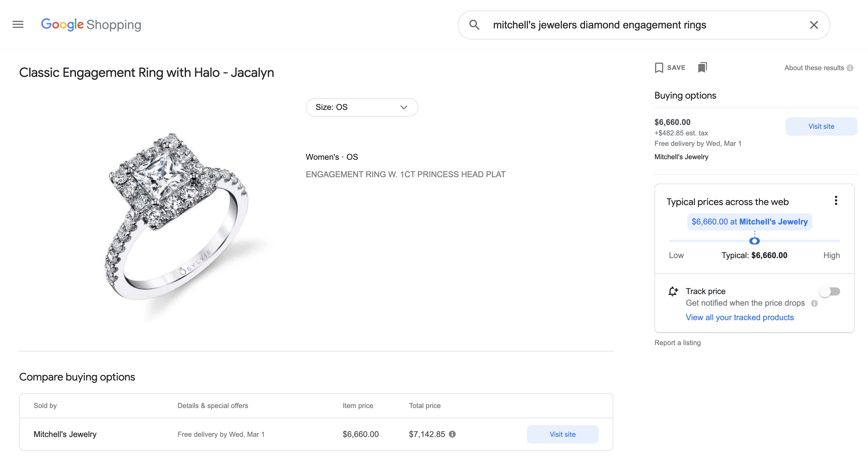
Task: Click the Track price bell icon
Action: click(673, 291)
